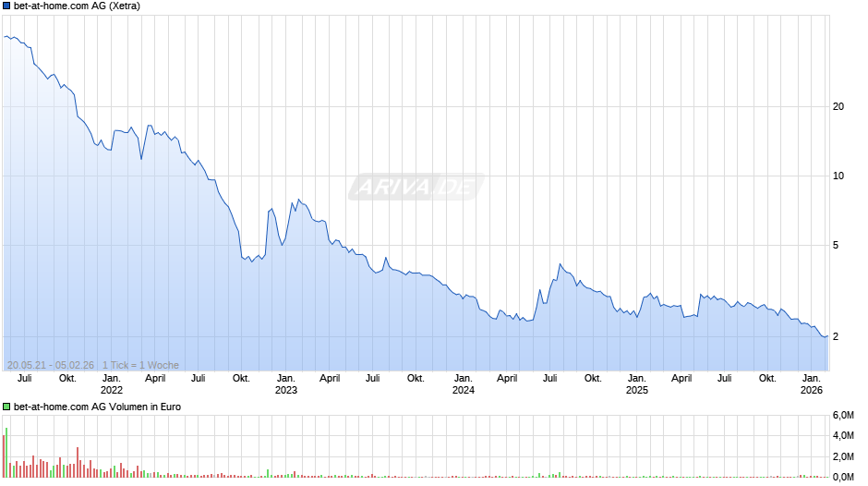The image size is (868, 486).
Task: Click the price axis value '10'
Action: [838, 176]
